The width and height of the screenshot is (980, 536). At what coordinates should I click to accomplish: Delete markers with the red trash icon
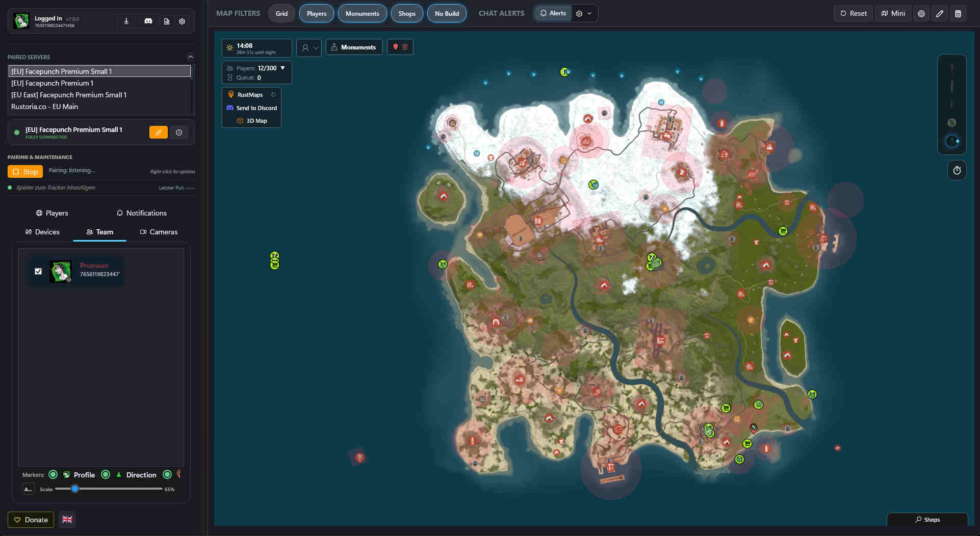point(405,47)
